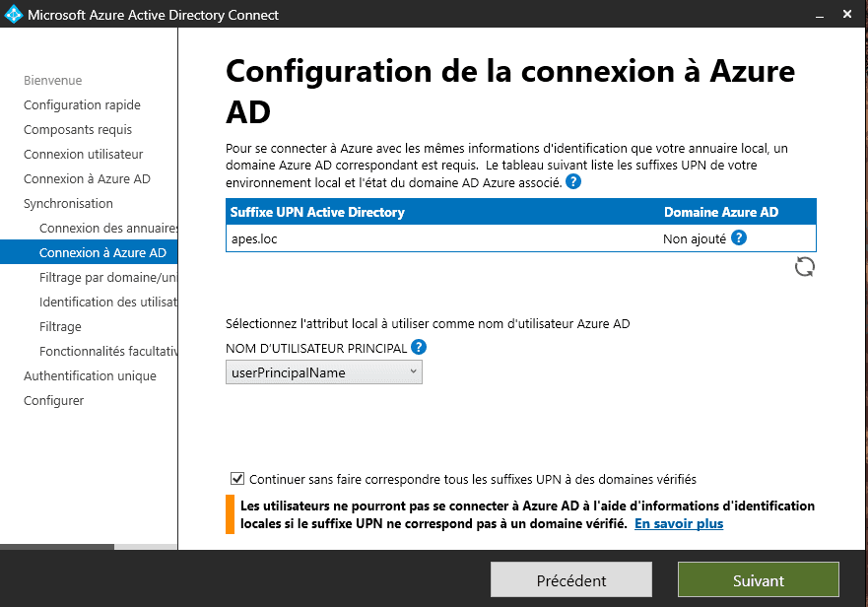Click the 'Suivant' button

(758, 580)
